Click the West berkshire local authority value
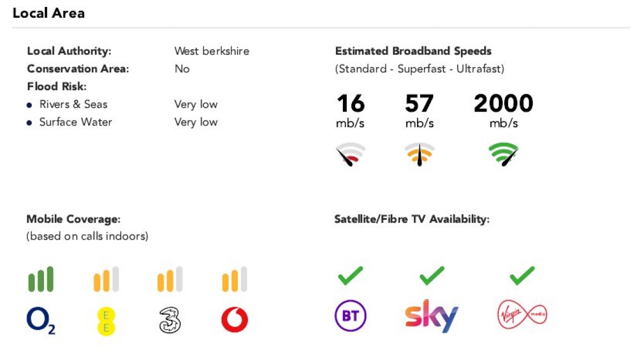This screenshot has height=357, width=644. (x=211, y=51)
